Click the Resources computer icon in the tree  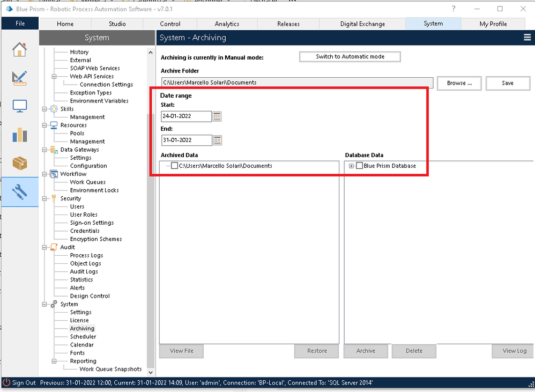pyautogui.click(x=54, y=125)
